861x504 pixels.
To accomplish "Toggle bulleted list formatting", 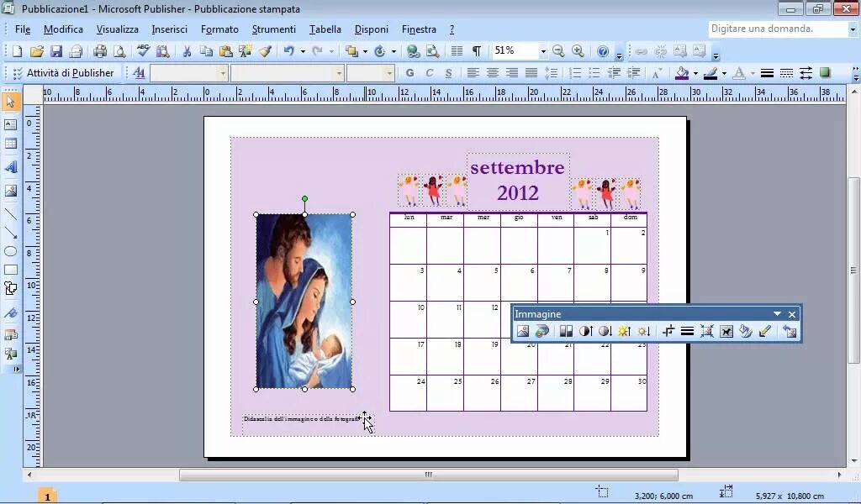I will [x=594, y=73].
